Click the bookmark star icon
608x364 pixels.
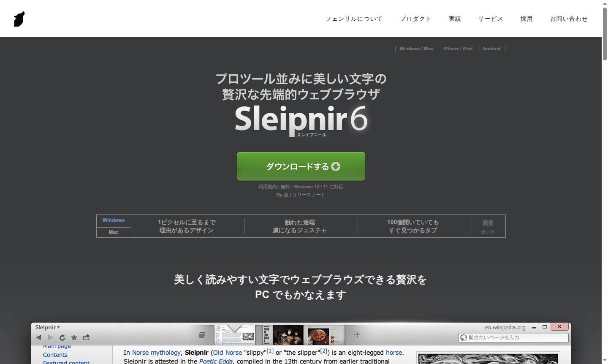coord(74,337)
